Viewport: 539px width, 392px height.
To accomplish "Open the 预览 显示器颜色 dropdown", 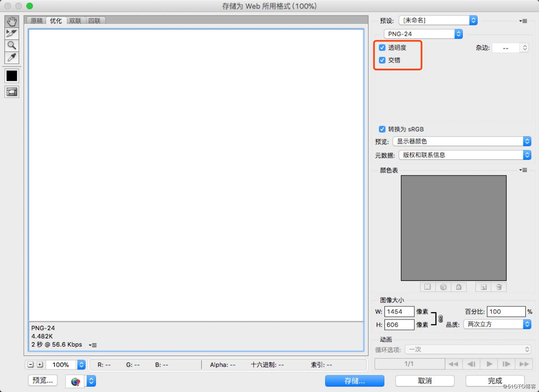I will click(x=462, y=141).
